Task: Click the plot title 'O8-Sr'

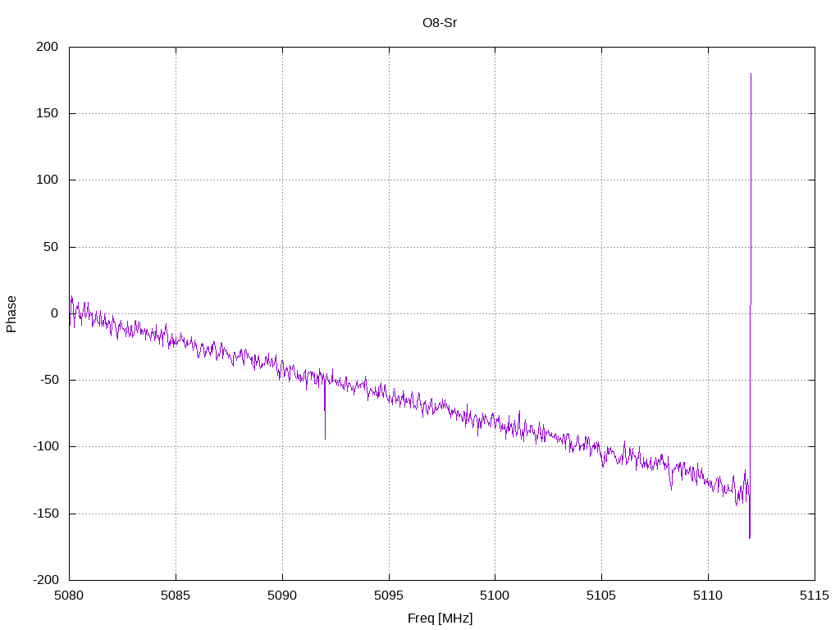Action: [440, 23]
